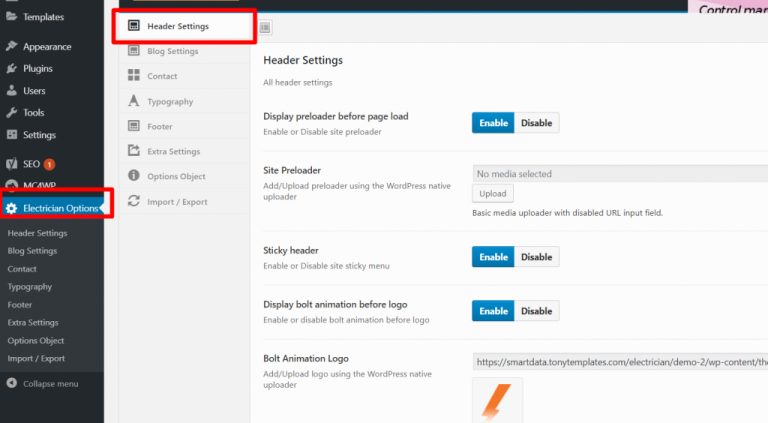Switch to the Blog Settings tab
The width and height of the screenshot is (768, 423).
pos(172,51)
